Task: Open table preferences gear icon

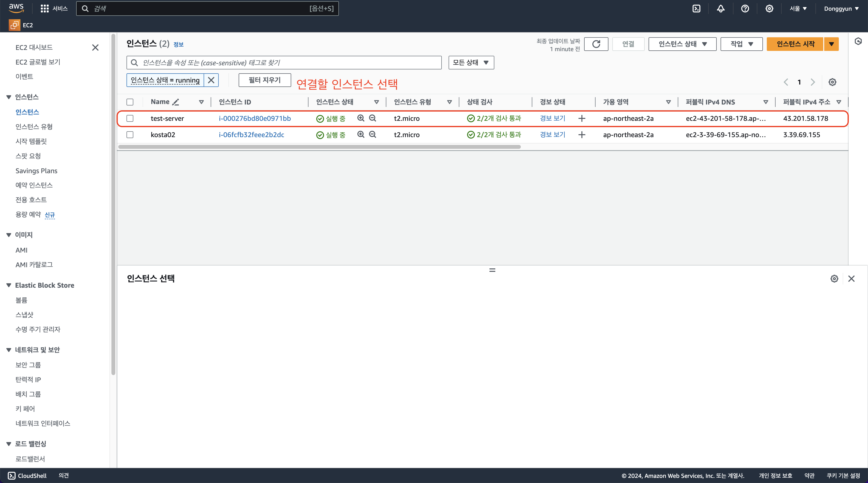Action: pos(832,82)
